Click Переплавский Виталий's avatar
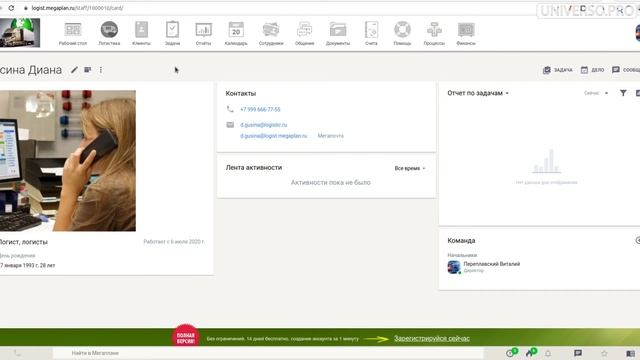 454,267
